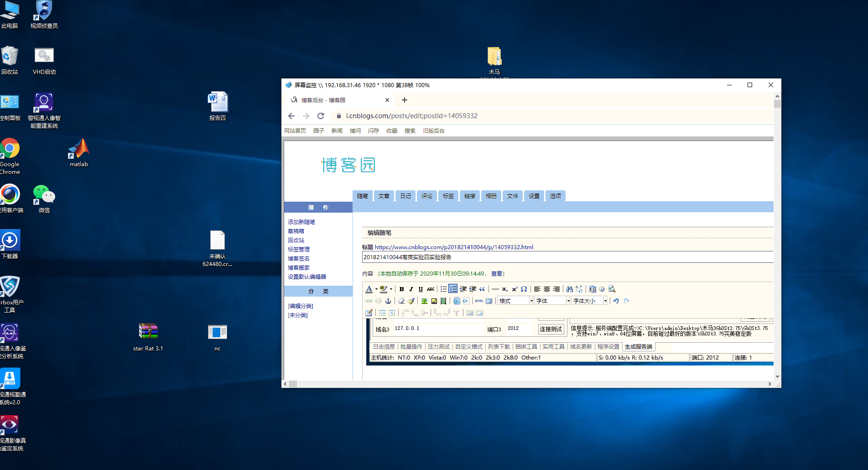
Task: Select the Google Chrome desktop icon
Action: [10, 157]
